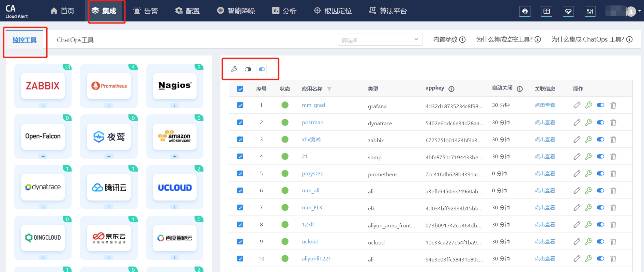Edit the aliyunli1221 application

pos(577,258)
